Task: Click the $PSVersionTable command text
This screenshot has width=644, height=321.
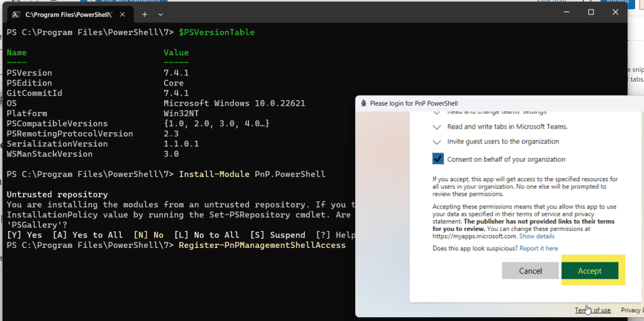Action: [x=216, y=32]
